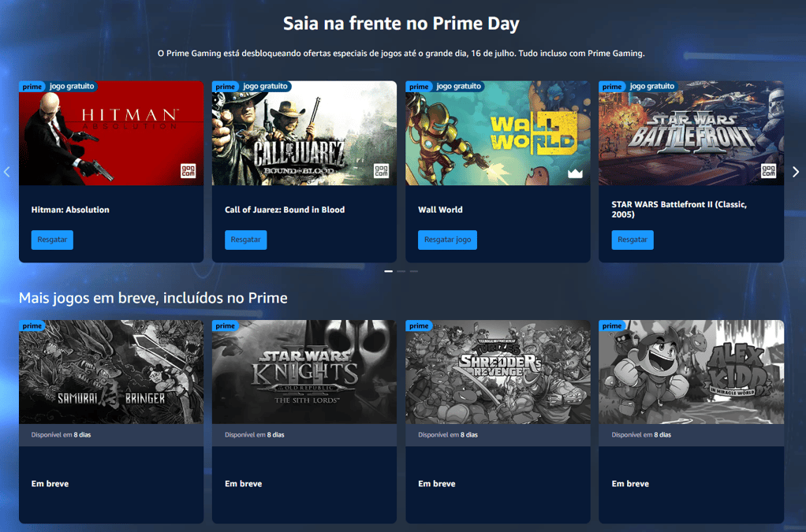Screen dimensions: 806x532
Task: Click the prime badge on Samurai Bringer card
Action: point(32,326)
